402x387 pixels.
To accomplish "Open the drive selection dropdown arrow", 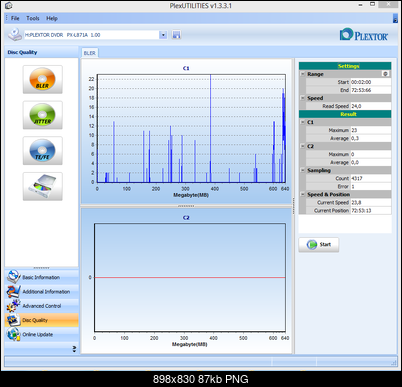I will point(163,35).
